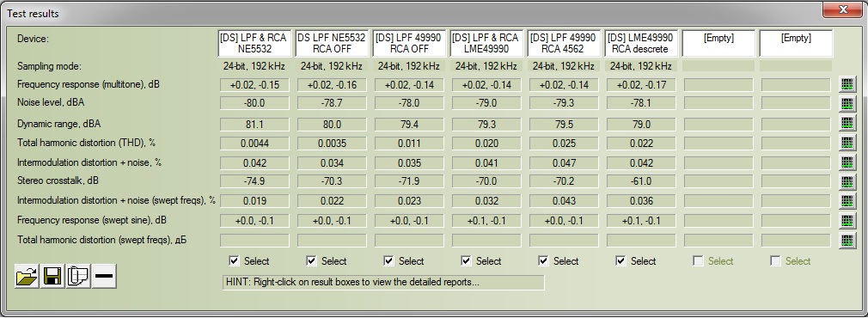The height and width of the screenshot is (318, 868).
Task: Open graph icon for Frequency response swept sine row
Action: (847, 221)
